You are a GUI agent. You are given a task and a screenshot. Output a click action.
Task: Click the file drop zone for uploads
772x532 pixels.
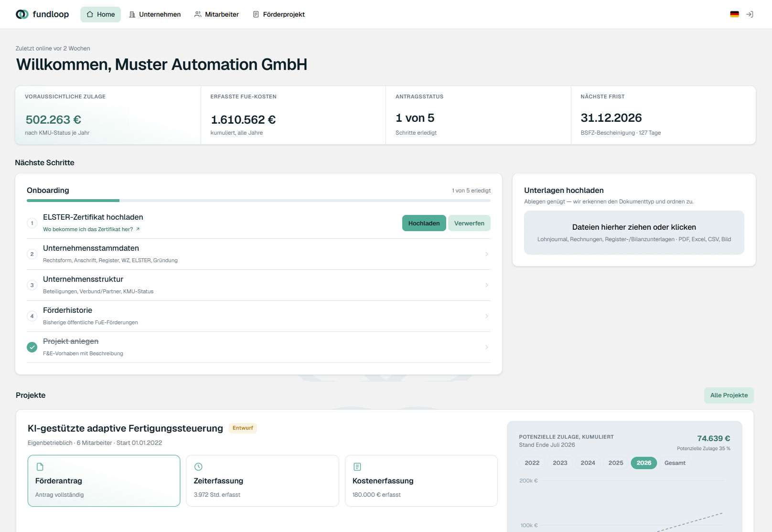click(634, 233)
